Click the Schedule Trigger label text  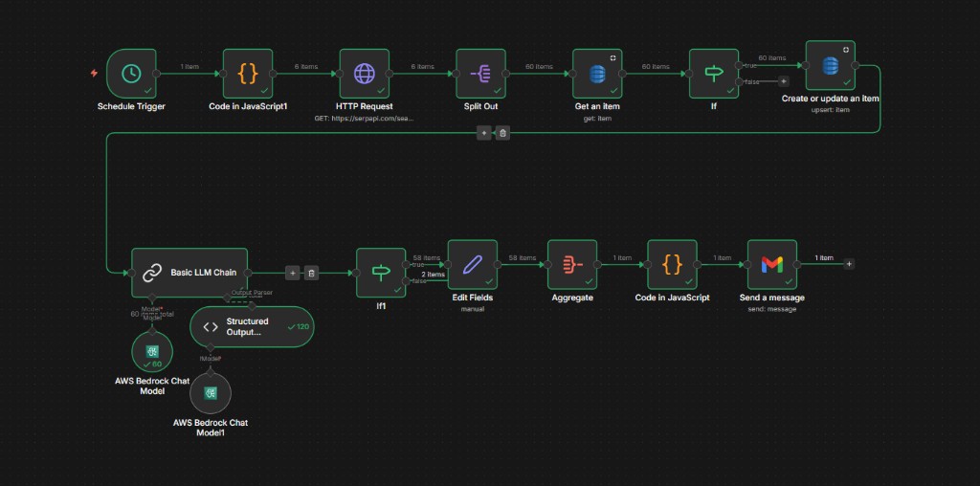(131, 107)
